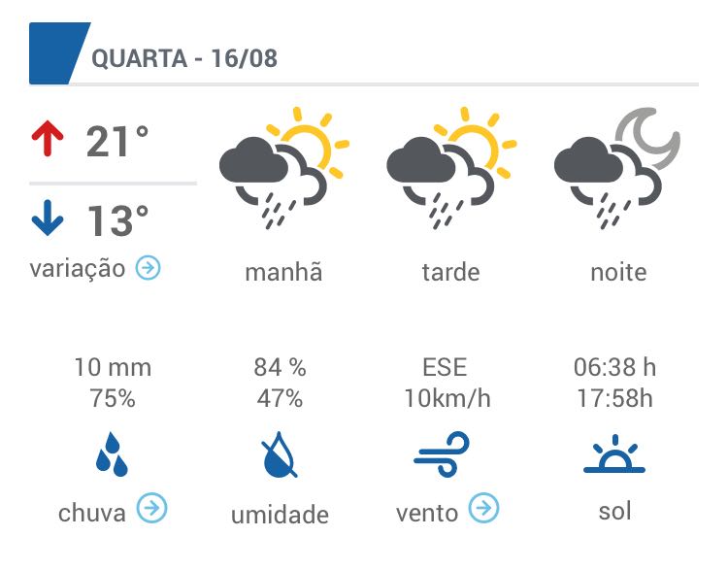Click the blue header tab marker
Viewport: 728px width, 570px height.
(59, 53)
